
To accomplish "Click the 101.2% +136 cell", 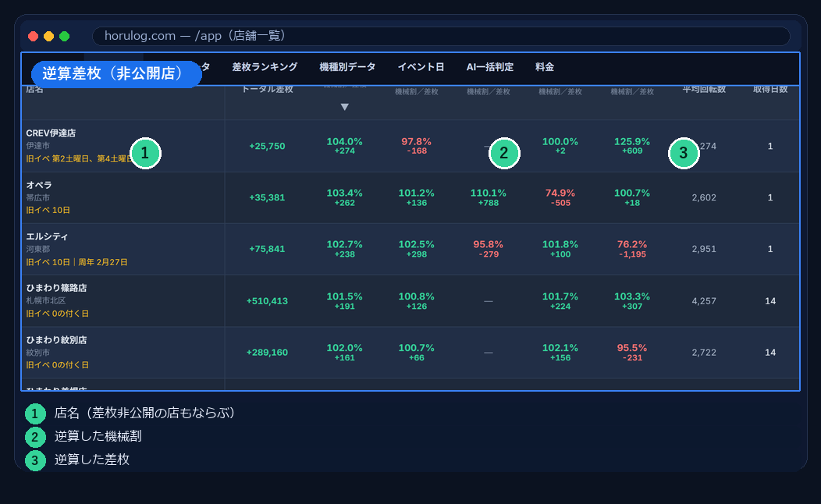I will (x=416, y=197).
